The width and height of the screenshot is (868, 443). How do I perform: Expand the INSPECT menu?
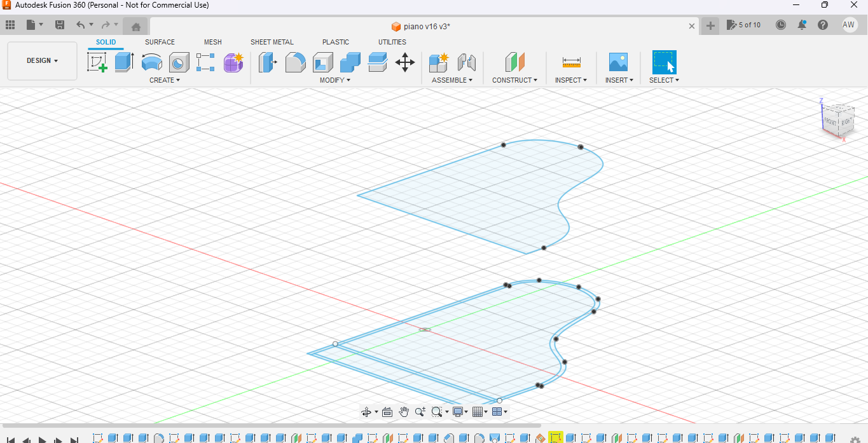(x=571, y=80)
